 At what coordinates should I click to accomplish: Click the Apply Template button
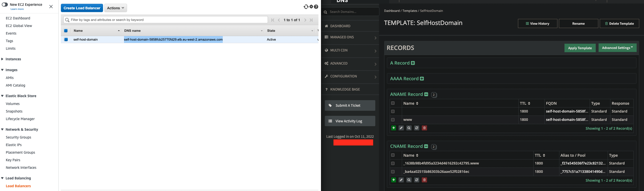[580, 48]
